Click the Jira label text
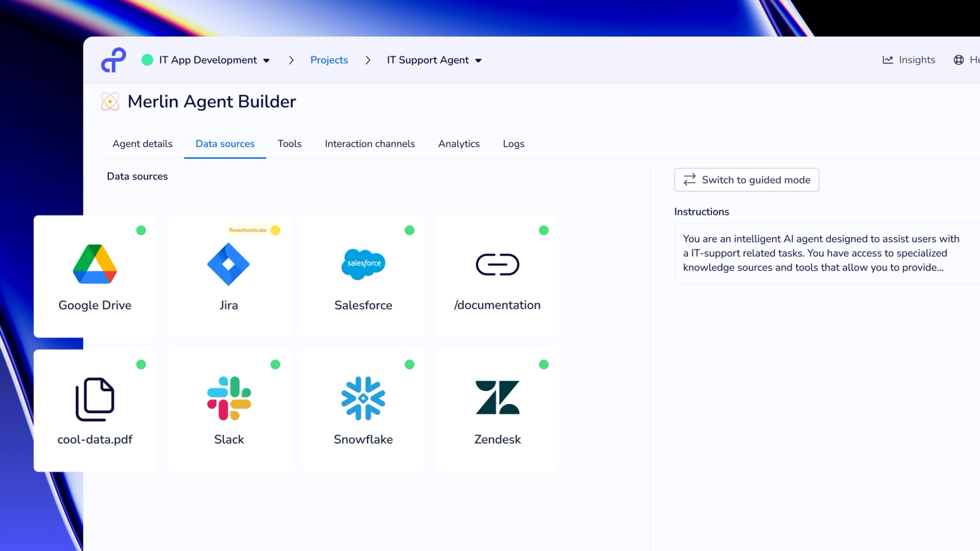Viewport: 980px width, 551px height. pyautogui.click(x=229, y=305)
